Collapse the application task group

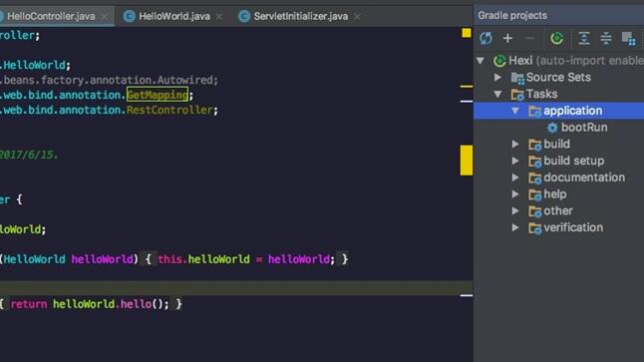[515, 111]
